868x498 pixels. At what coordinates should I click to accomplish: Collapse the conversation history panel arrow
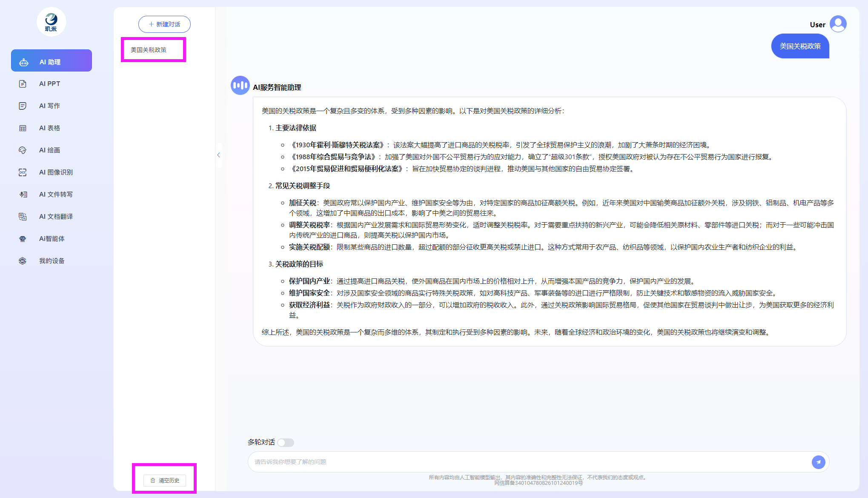click(218, 155)
